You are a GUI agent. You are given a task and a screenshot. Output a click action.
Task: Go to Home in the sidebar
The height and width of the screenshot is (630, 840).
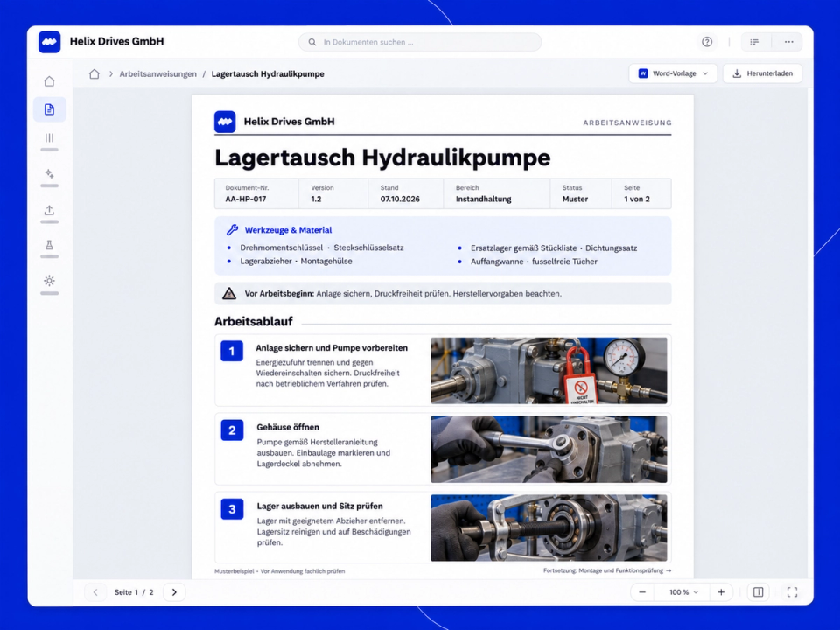click(49, 81)
